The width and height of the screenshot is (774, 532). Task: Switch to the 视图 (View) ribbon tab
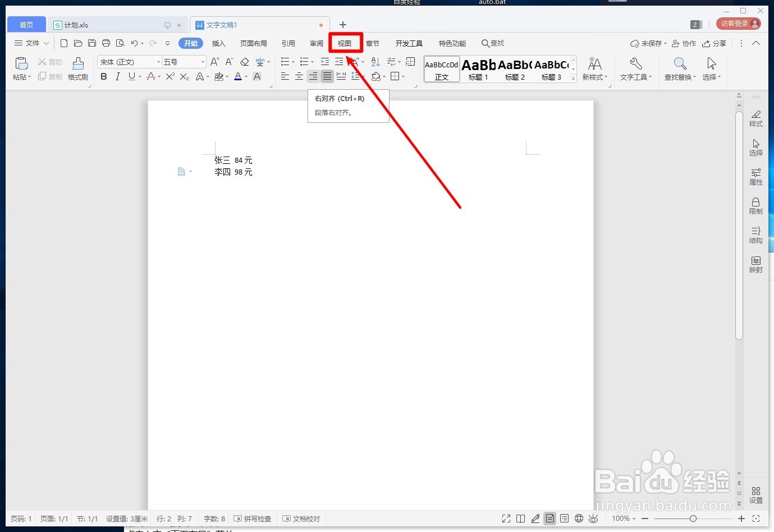(x=345, y=43)
